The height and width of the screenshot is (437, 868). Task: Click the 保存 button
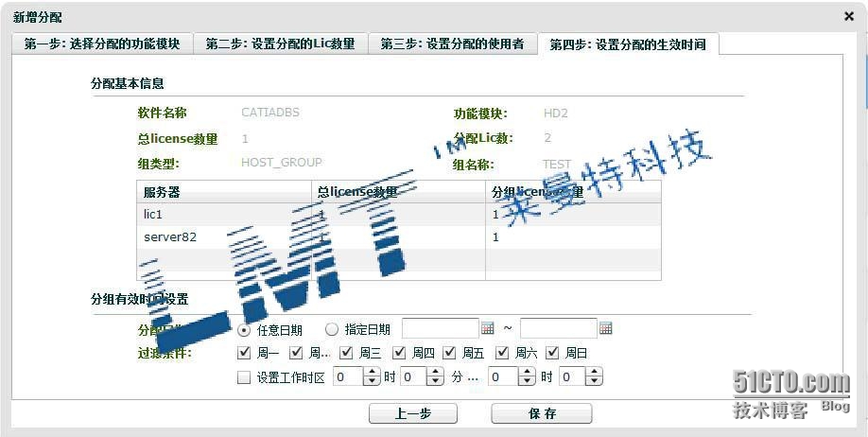[x=542, y=413]
